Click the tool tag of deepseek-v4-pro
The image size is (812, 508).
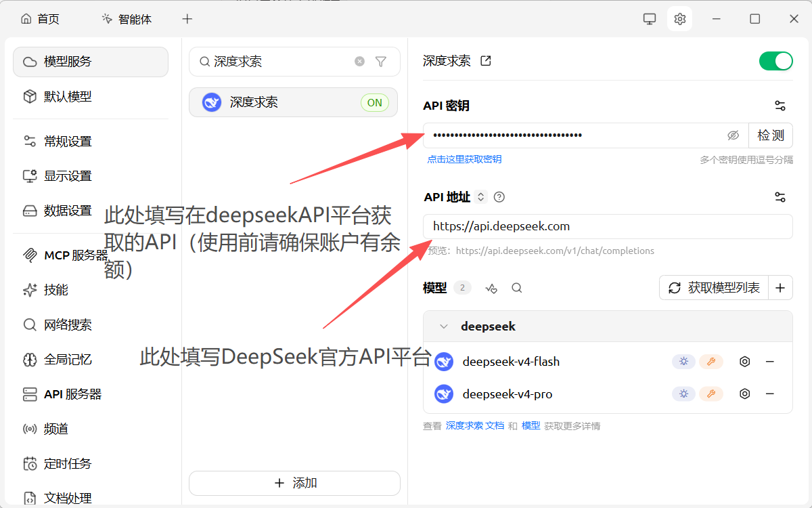(711, 394)
